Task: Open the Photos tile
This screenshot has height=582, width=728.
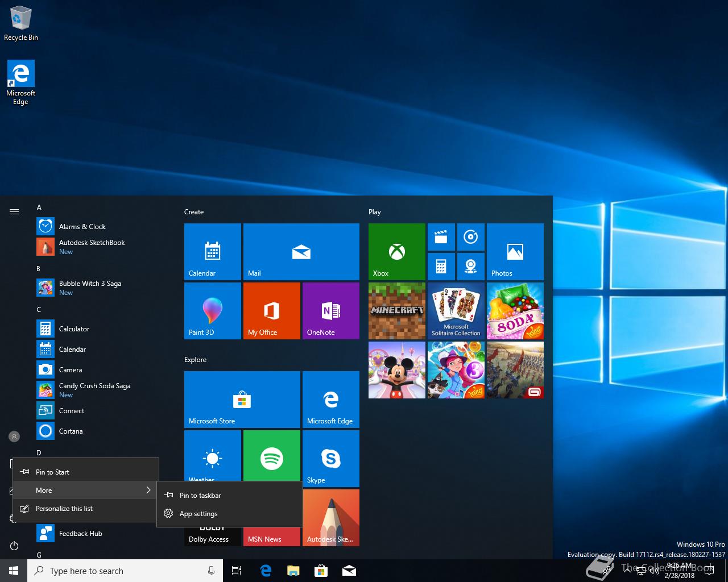Action: point(515,251)
